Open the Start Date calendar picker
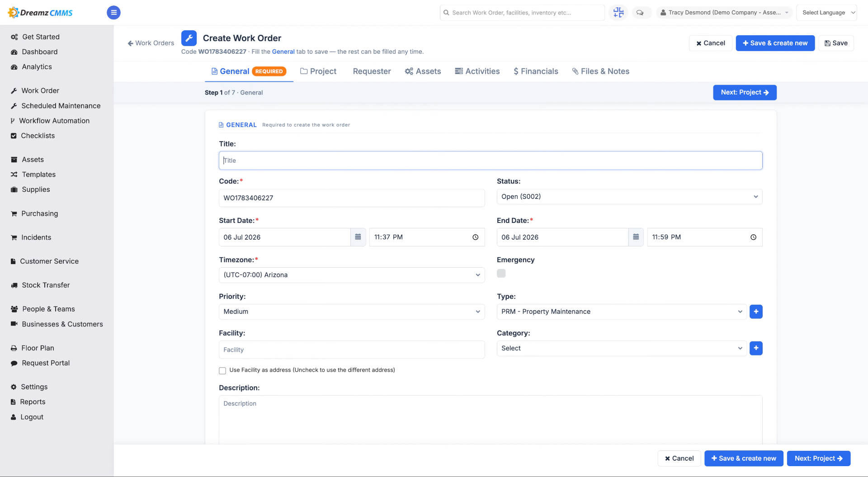 [x=358, y=237]
